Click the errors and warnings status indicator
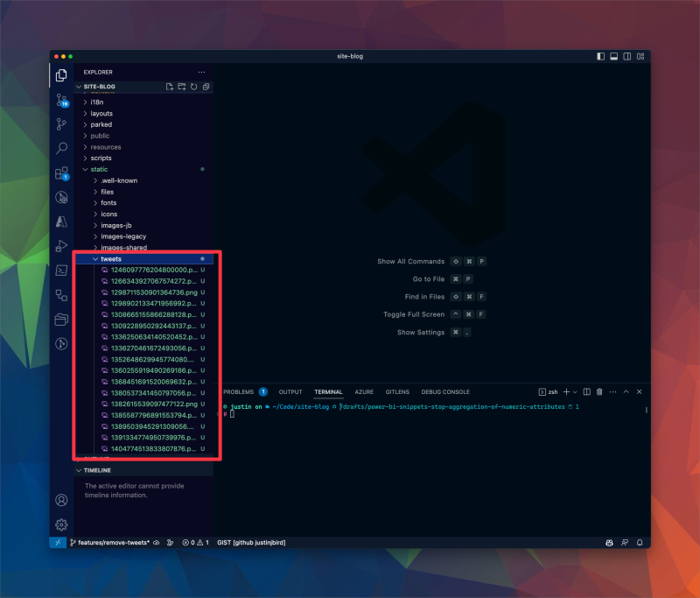This screenshot has height=598, width=700. [194, 543]
